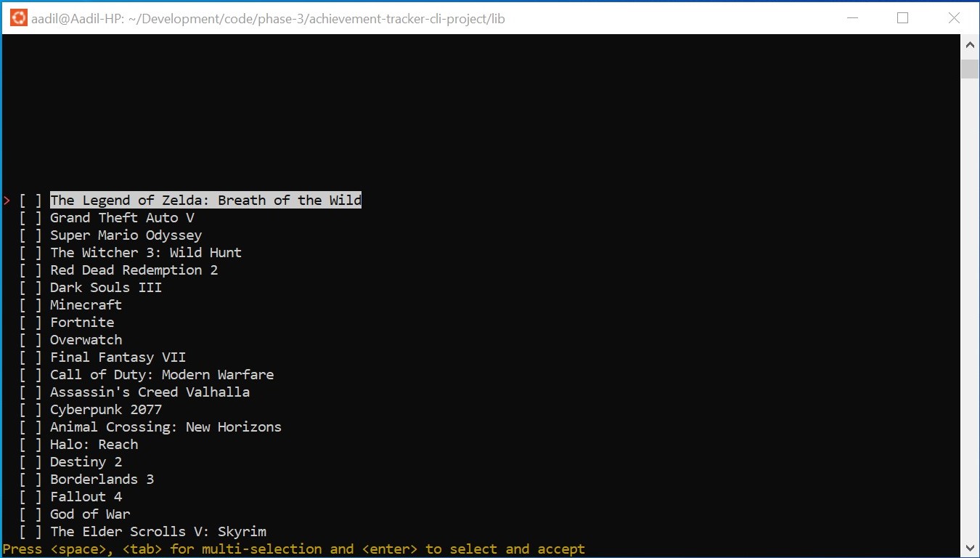Choose Call of Duty: Modern Warfare

point(162,375)
